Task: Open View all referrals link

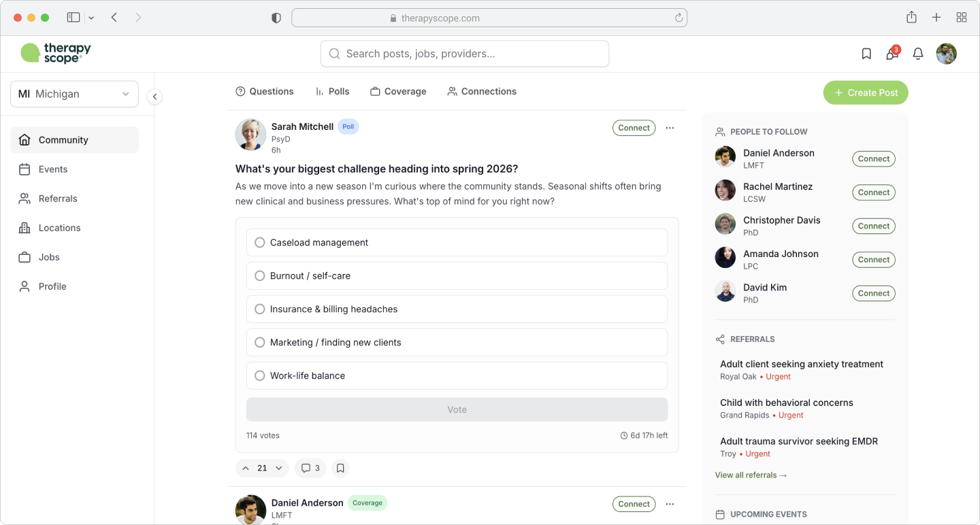Action: click(751, 475)
